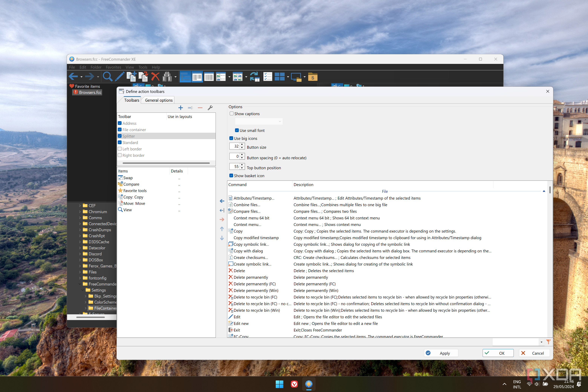Collapse the Settings folder in tree
Screen dimensions: 588x392
click(83, 290)
